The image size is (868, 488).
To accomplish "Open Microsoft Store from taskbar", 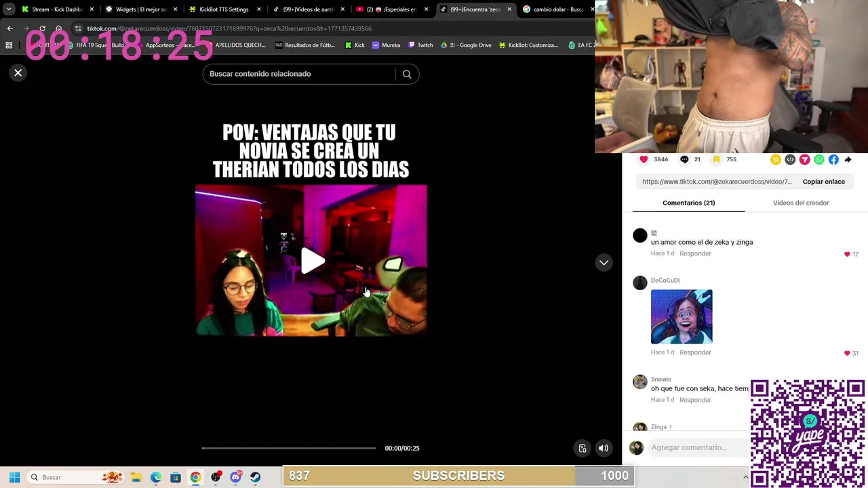I will (176, 477).
